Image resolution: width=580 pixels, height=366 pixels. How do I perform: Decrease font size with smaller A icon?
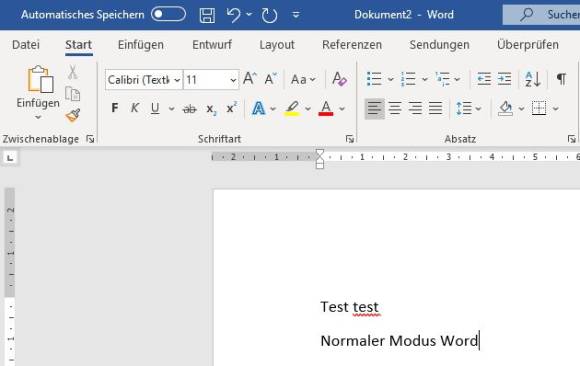[x=271, y=79]
